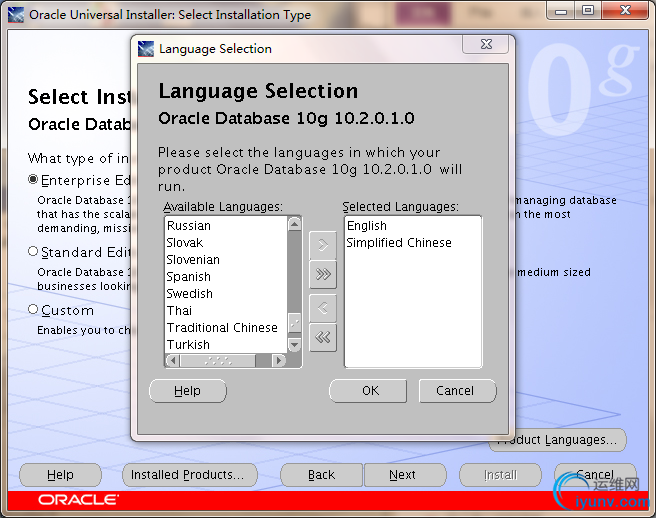Select Traditional Chinese in Available Languages
The width and height of the screenshot is (656, 518).
[x=226, y=328]
